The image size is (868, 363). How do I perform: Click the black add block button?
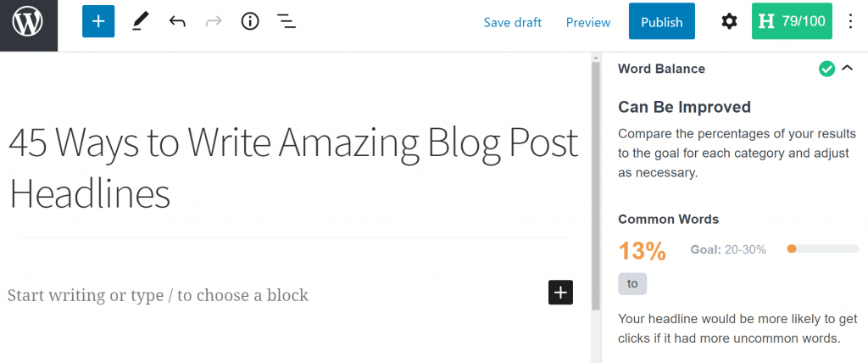(x=560, y=293)
